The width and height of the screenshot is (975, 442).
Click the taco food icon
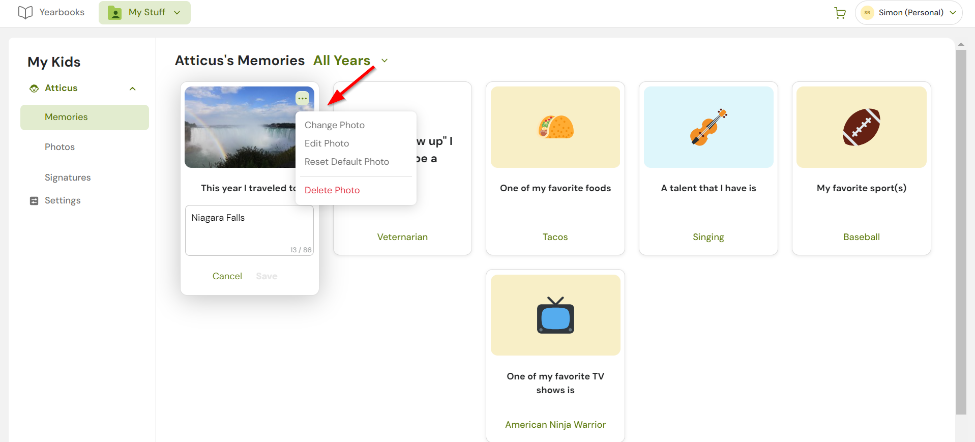(x=554, y=127)
